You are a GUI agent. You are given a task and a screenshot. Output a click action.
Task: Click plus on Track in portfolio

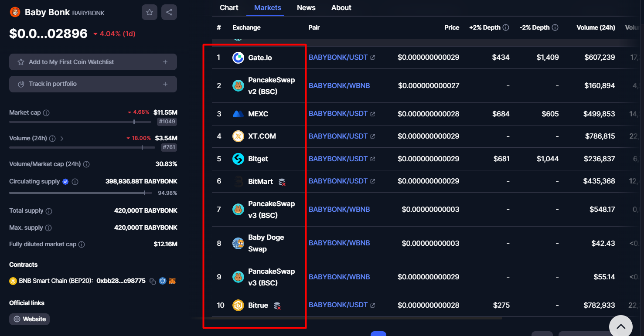(x=165, y=84)
